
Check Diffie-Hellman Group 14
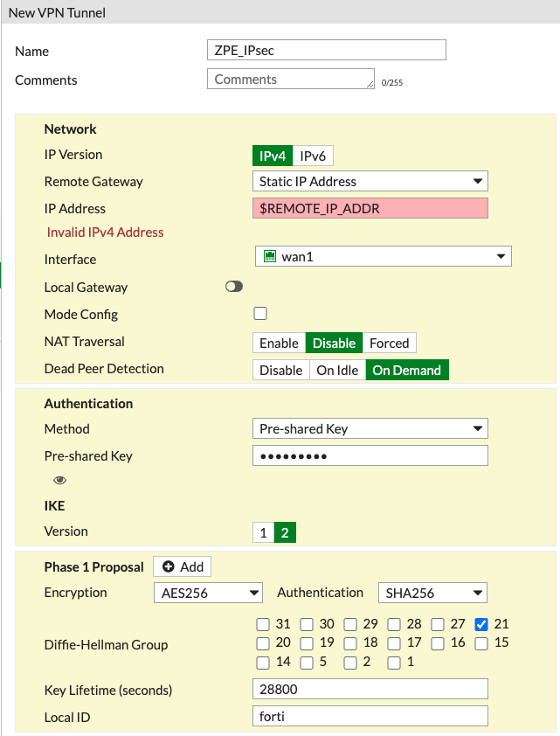tap(263, 662)
